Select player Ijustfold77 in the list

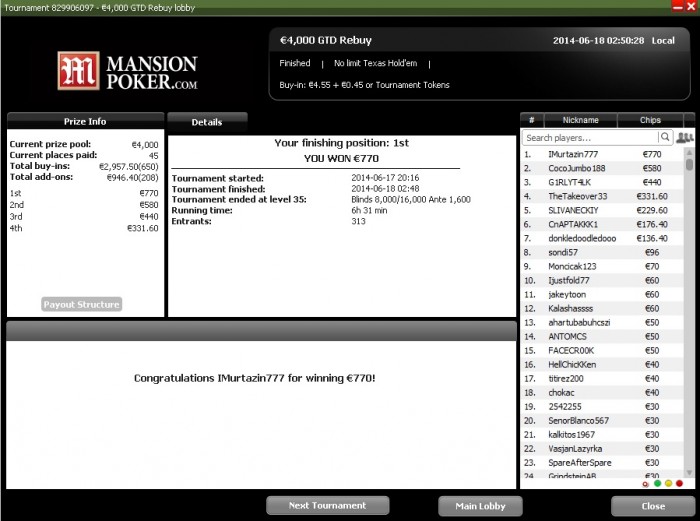603,280
